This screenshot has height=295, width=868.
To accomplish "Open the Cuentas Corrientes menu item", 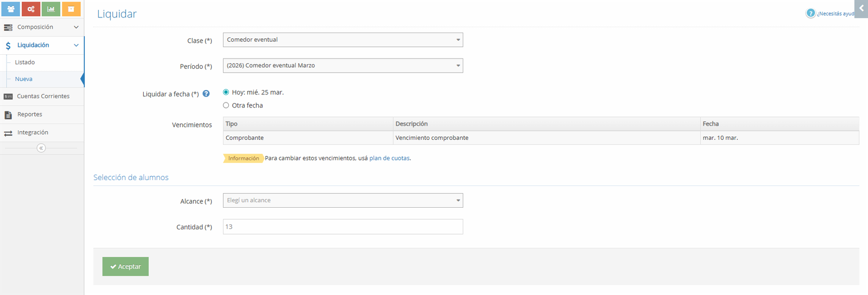I will click(43, 97).
